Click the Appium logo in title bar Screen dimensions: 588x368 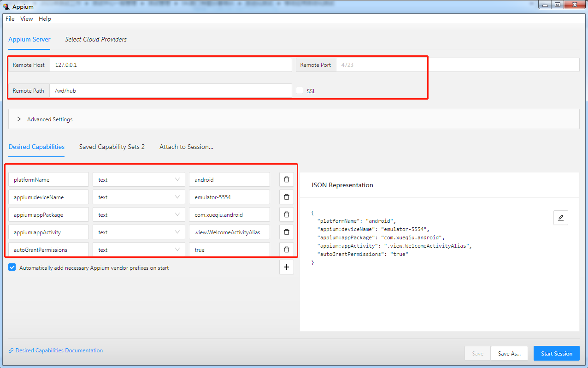[6, 6]
